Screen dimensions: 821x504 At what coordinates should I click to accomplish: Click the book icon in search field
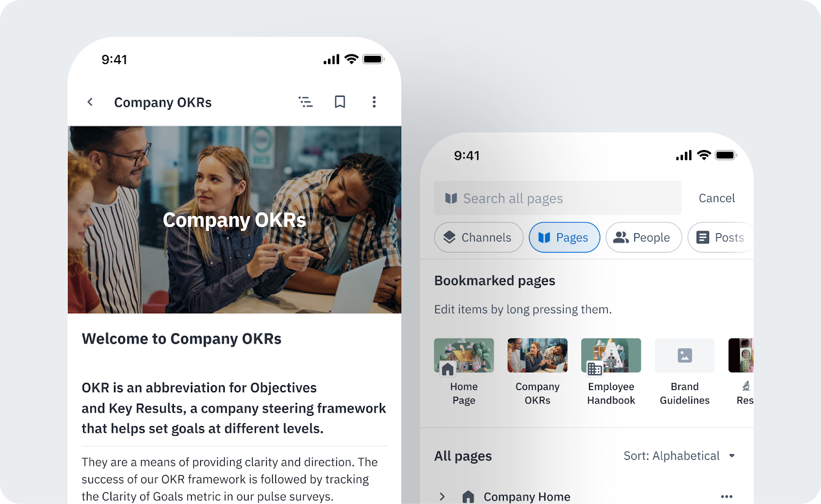click(451, 198)
